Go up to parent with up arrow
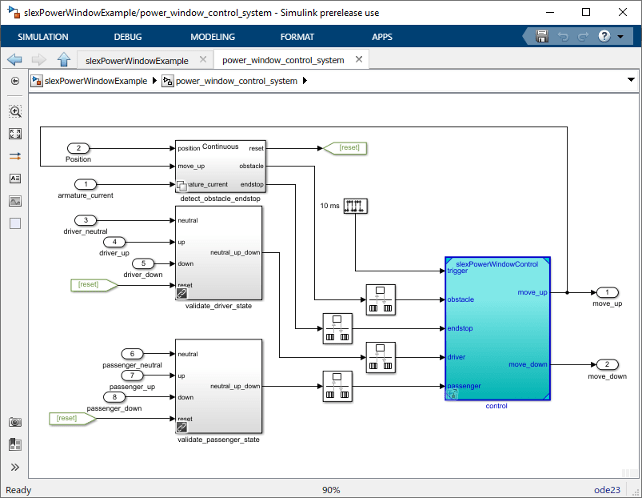 click(x=63, y=59)
